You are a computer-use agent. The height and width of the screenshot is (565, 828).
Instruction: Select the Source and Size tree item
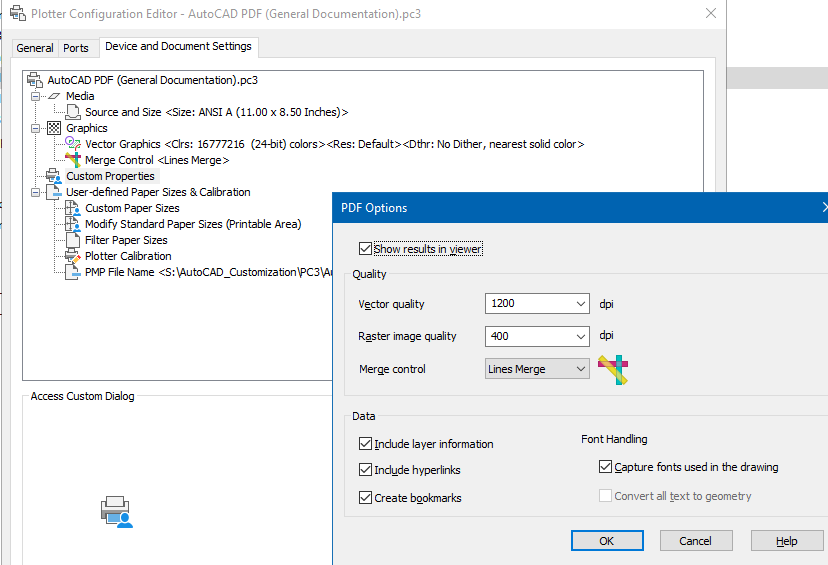(217, 112)
